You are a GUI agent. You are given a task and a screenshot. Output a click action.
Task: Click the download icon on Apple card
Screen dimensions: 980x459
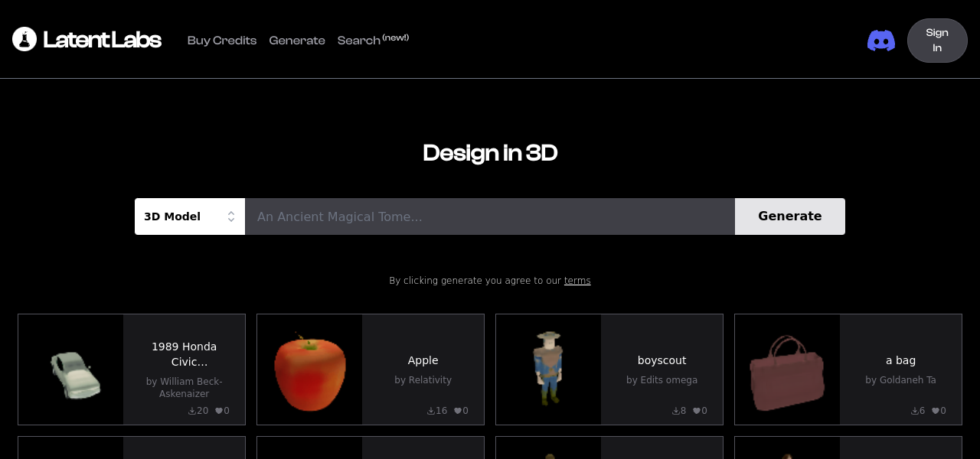point(430,411)
